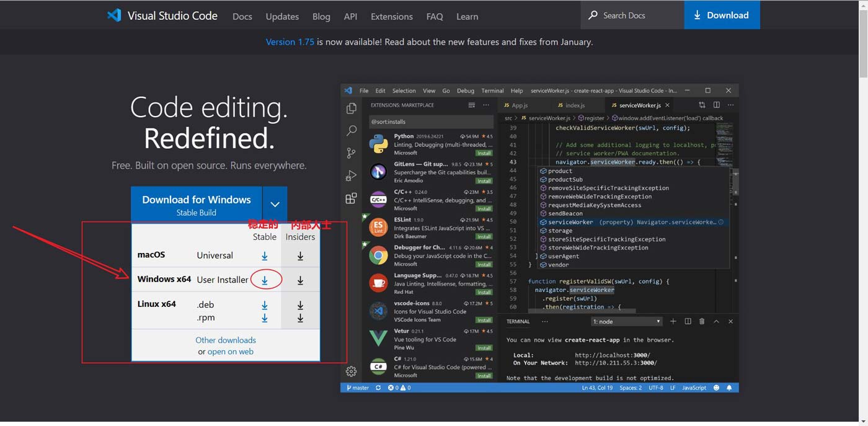
Task: Split the terminal panel
Action: 688,321
